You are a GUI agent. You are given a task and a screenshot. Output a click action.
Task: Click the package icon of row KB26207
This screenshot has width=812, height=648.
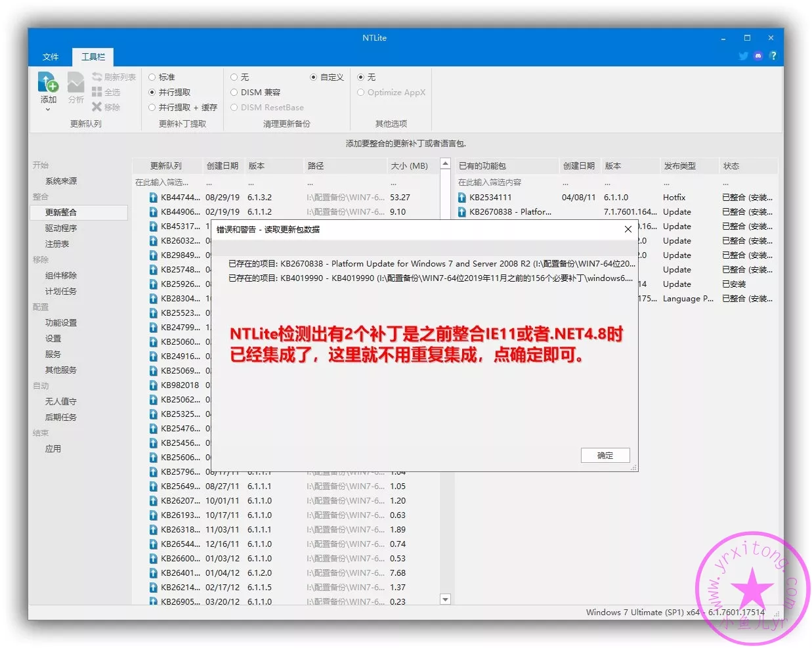coord(153,500)
